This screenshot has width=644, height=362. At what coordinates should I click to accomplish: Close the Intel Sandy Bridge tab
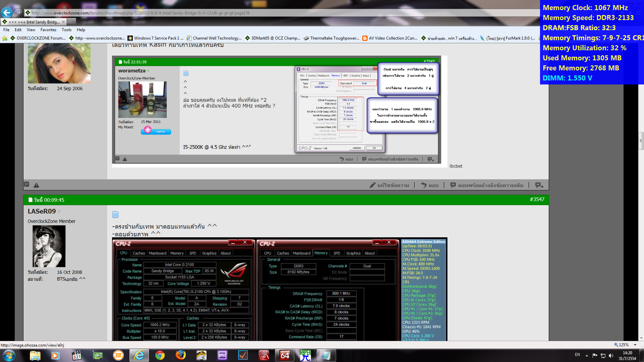[63, 22]
